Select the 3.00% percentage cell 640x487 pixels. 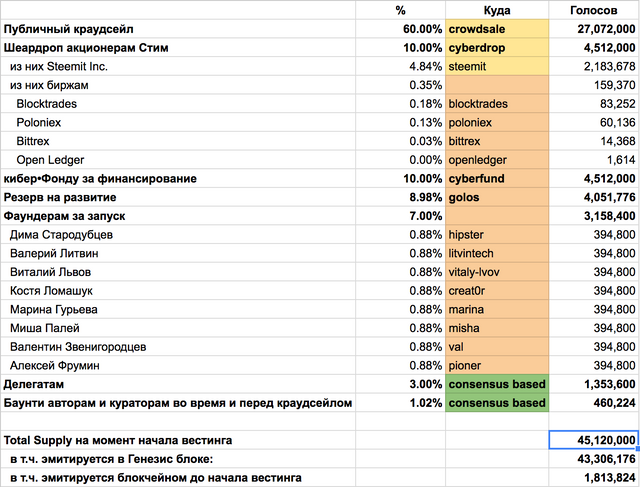[x=400, y=385]
